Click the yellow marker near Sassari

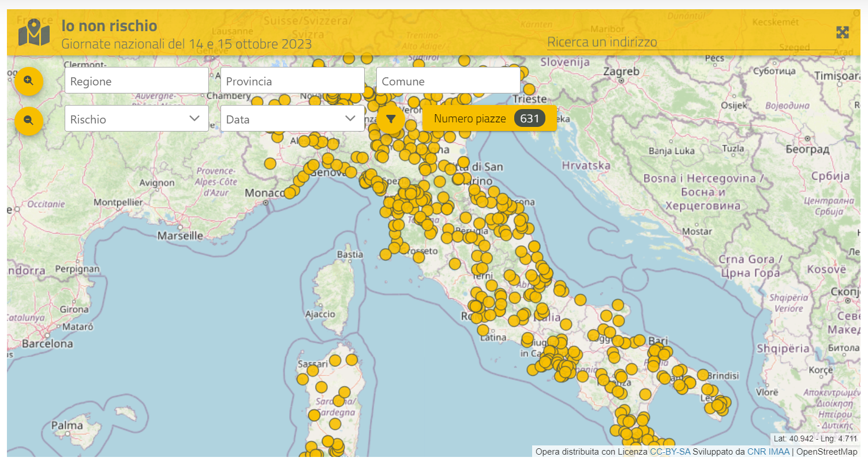click(x=313, y=370)
